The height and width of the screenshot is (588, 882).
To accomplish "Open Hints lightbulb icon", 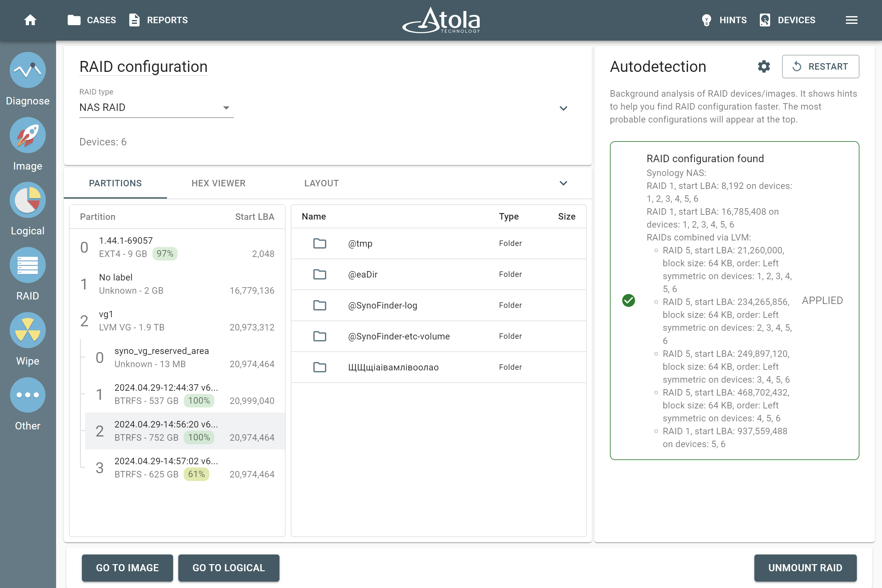I will click(706, 20).
